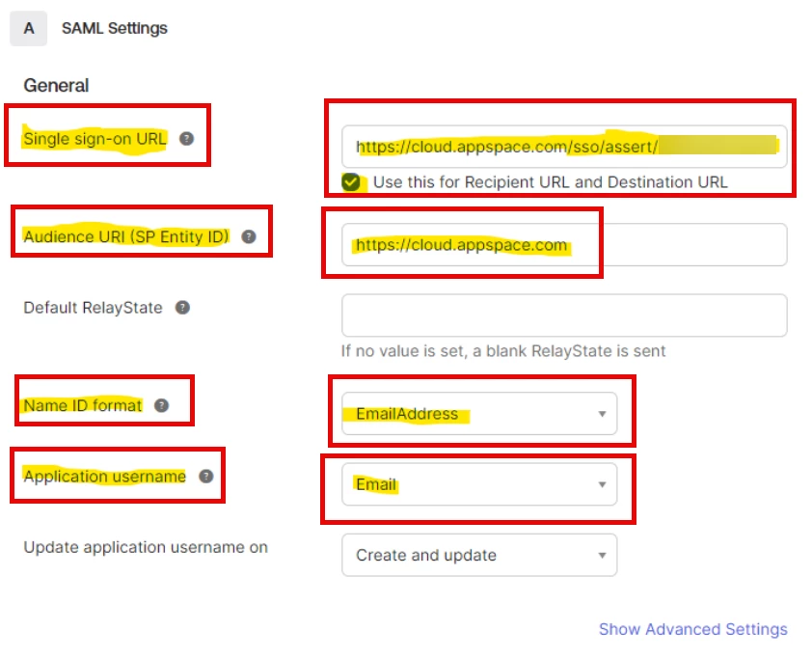Click Use this for Recipient URL text
Screen dimensions: 812x658
[x=551, y=182]
